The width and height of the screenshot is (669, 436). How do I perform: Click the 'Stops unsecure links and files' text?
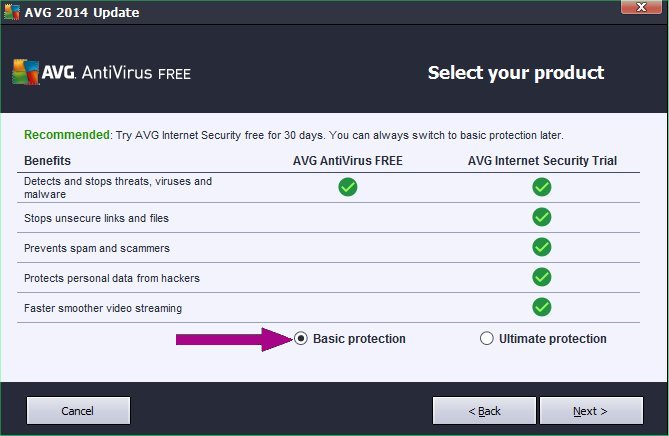tap(96, 218)
